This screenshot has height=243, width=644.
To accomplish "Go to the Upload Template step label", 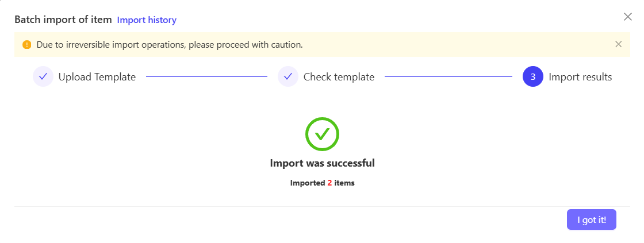I will (97, 77).
